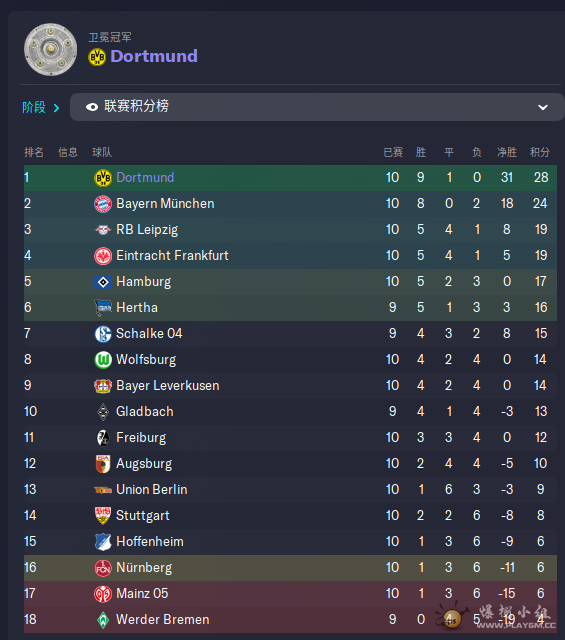This screenshot has height=640, width=565.
Task: Click the Schalke 04 club crest
Action: click(103, 334)
